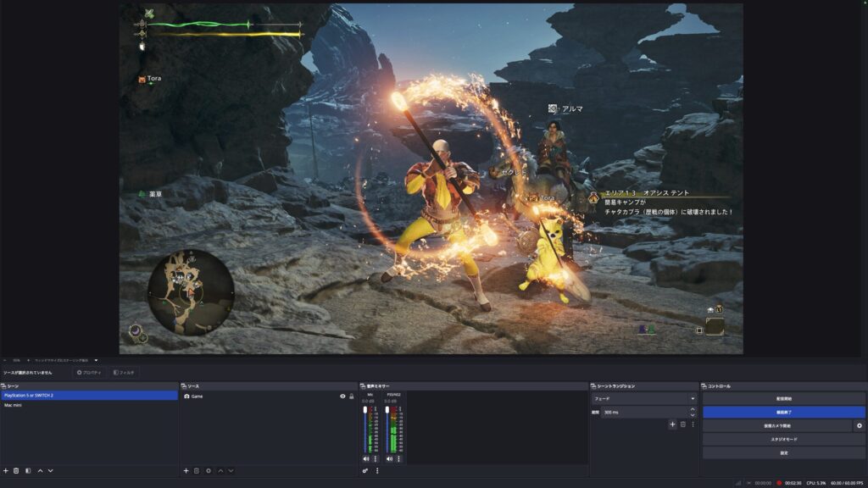Move source up in the Sources toolbar

(x=220, y=471)
